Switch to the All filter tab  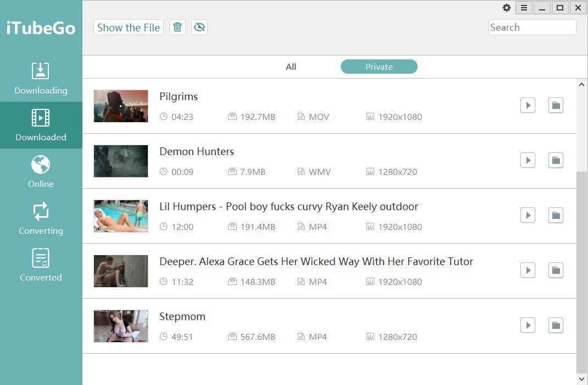tap(291, 67)
